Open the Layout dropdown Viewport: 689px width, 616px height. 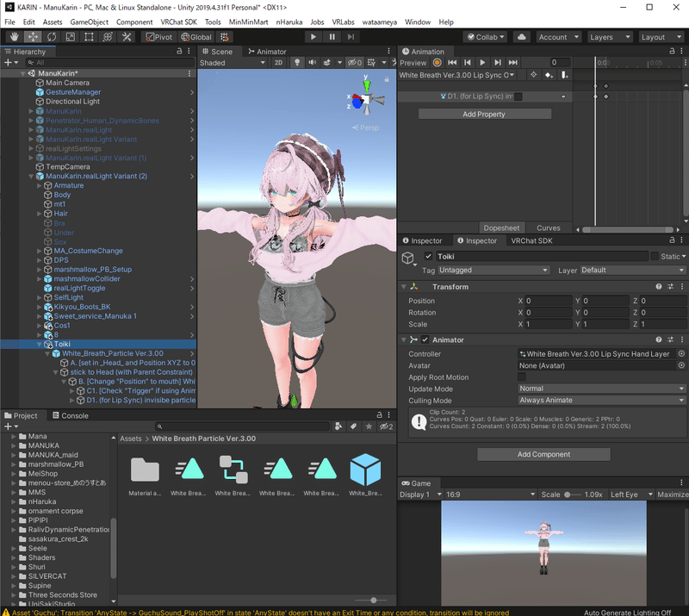(661, 37)
